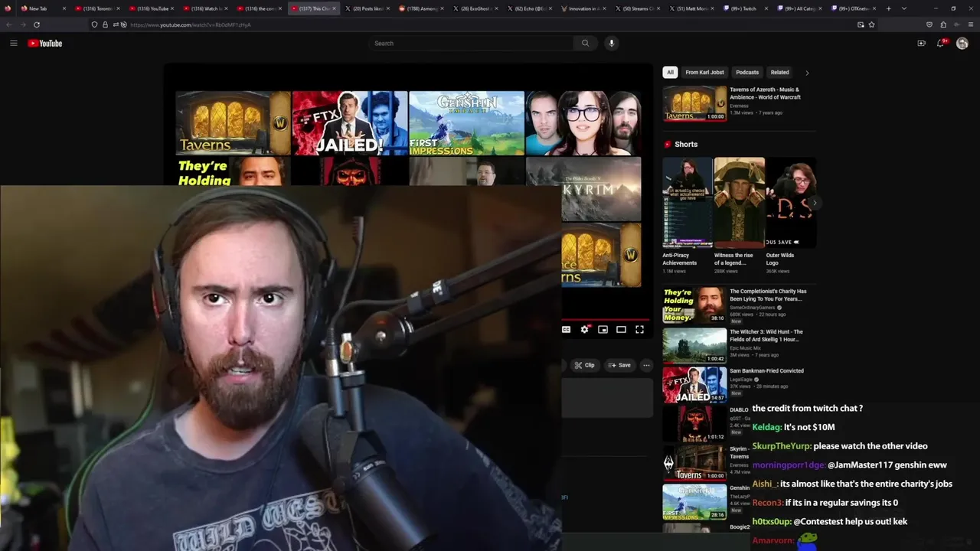
Task: Open browser application menu
Action: pyautogui.click(x=971, y=24)
